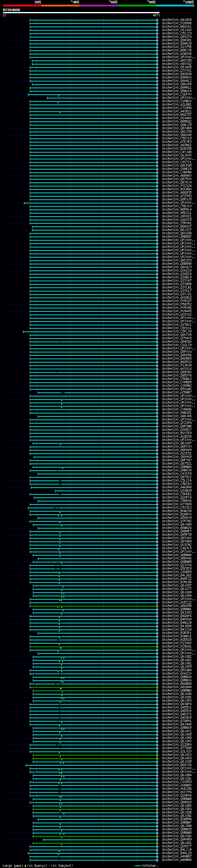Select hit UniRef100_Q7XTK1
The height and width of the screenshot is (868, 197).
coord(177,71)
